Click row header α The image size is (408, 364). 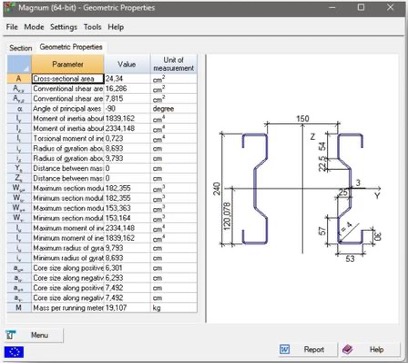pos(19,109)
